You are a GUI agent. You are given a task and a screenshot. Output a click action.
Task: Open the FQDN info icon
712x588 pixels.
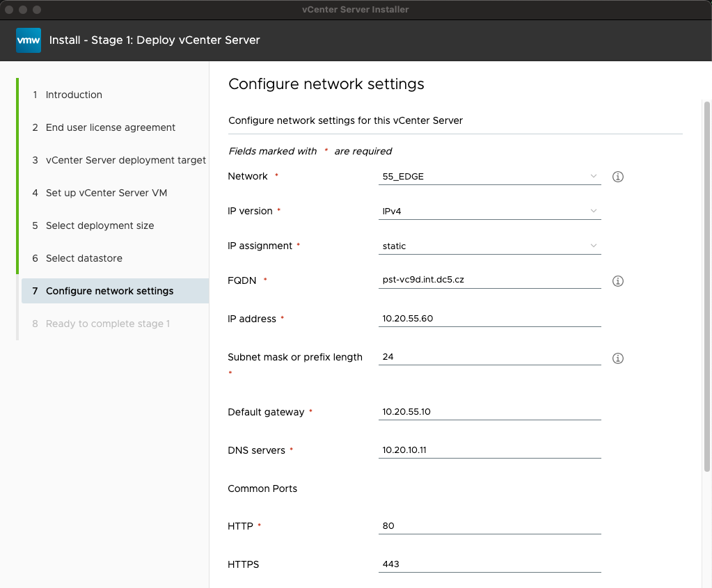tap(617, 281)
